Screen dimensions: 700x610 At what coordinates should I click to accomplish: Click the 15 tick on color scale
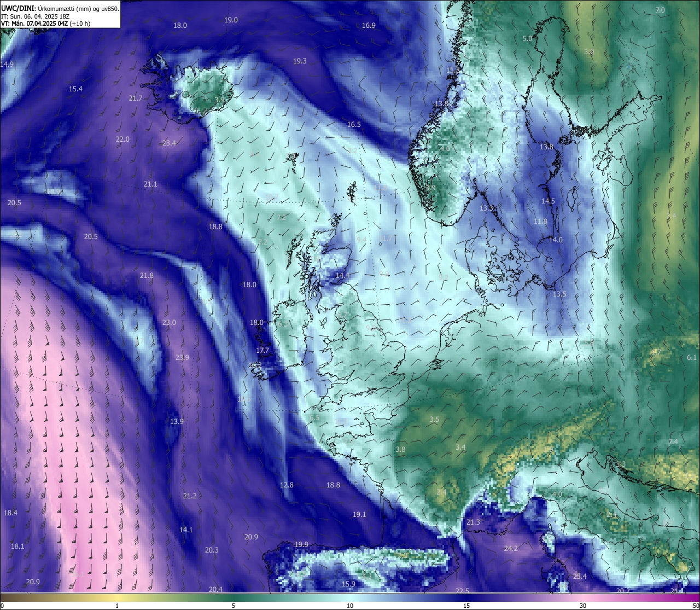(x=466, y=606)
